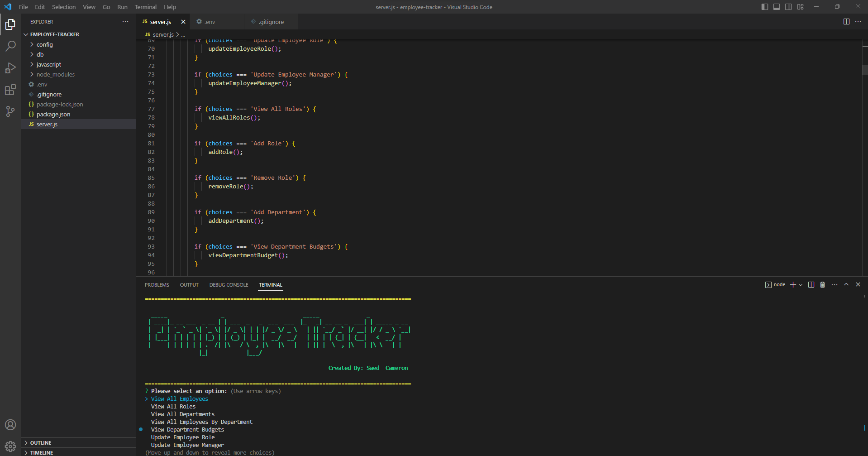Click viewAllRoles() call on line 78
Viewport: 868px width, 456px height.
click(234, 118)
